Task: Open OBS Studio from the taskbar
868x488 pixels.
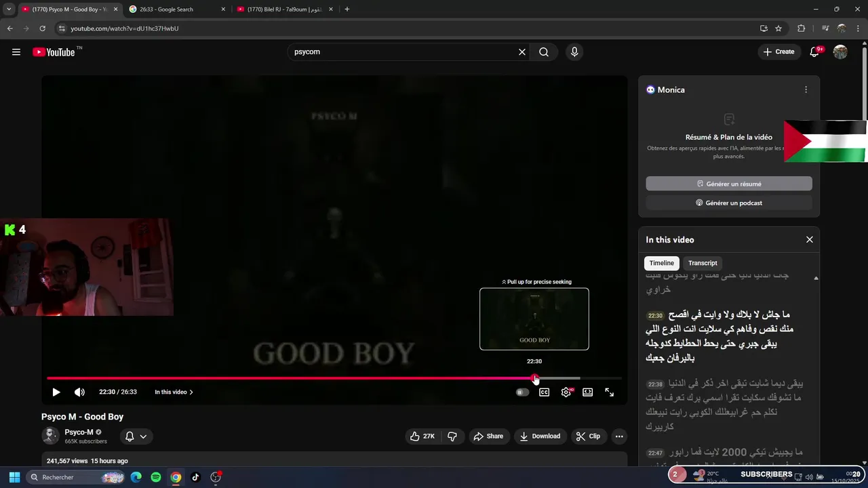Action: point(216,477)
